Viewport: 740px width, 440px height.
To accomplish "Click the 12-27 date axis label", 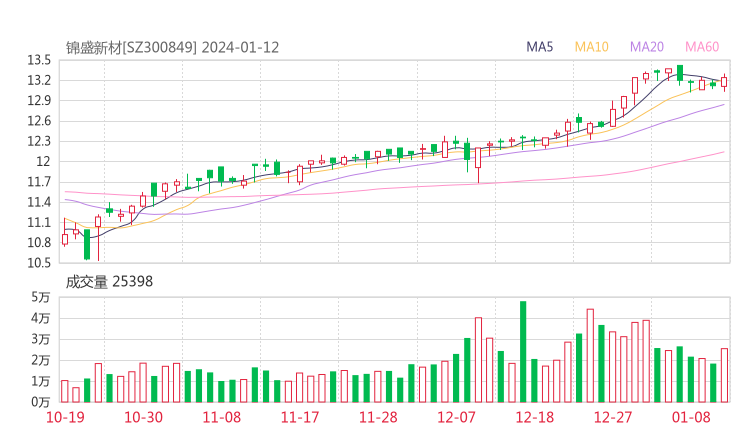I will tap(613, 417).
